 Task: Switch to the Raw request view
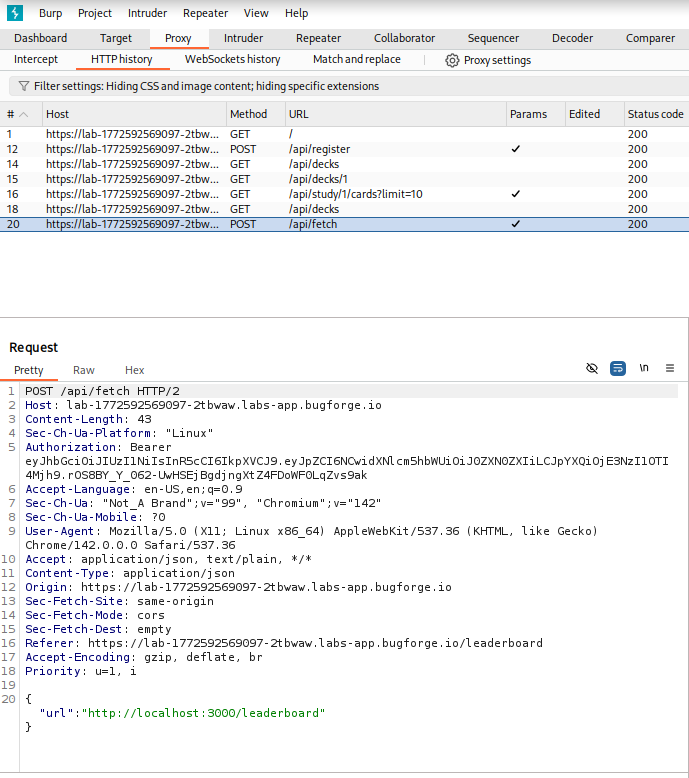84,370
